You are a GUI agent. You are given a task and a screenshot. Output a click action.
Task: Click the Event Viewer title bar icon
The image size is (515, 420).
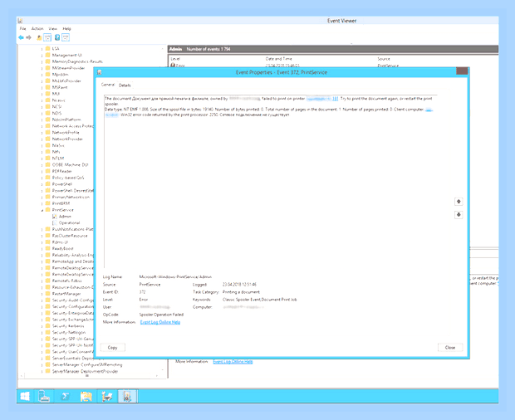pyautogui.click(x=21, y=21)
